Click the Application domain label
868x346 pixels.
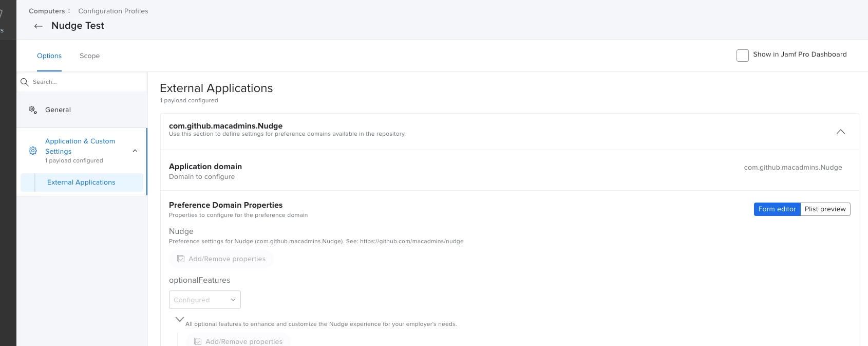point(205,167)
